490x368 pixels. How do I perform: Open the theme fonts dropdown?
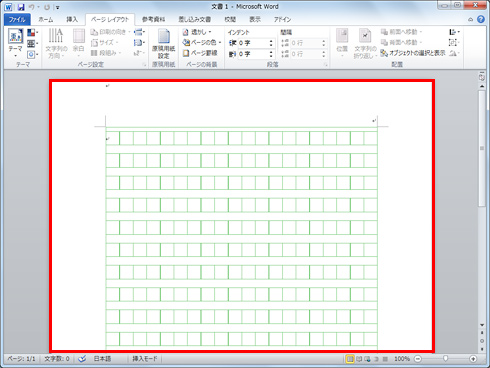pyautogui.click(x=33, y=43)
